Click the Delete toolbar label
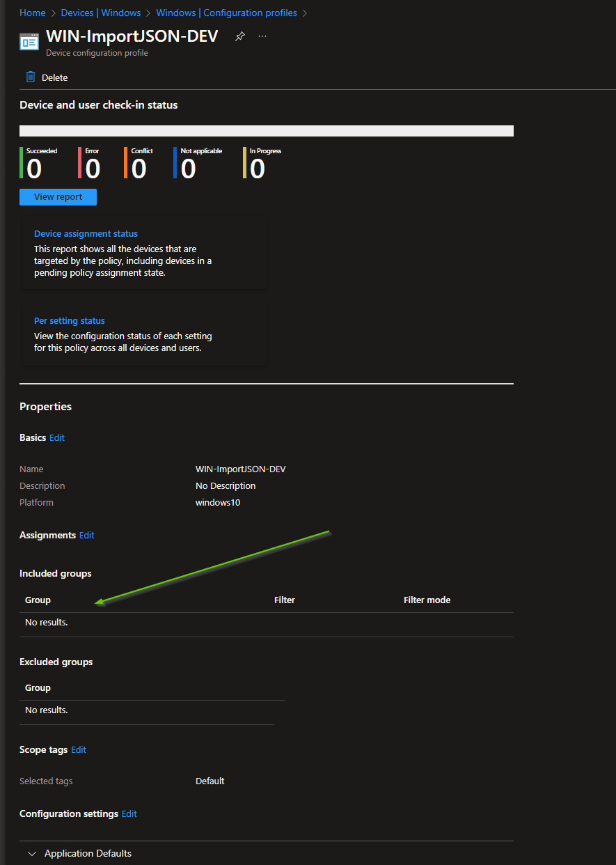Viewport: 616px width, 865px height. pos(54,78)
